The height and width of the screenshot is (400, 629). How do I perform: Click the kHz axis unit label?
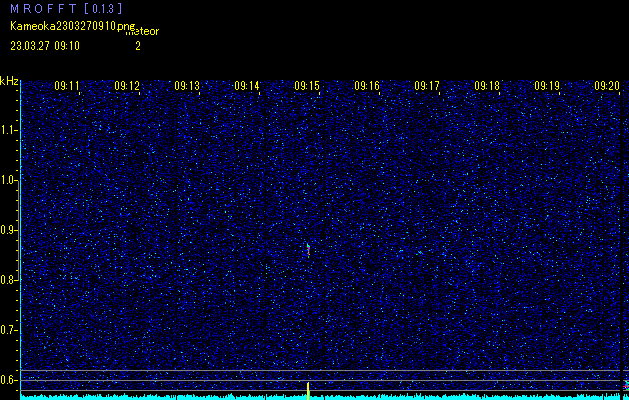9,81
